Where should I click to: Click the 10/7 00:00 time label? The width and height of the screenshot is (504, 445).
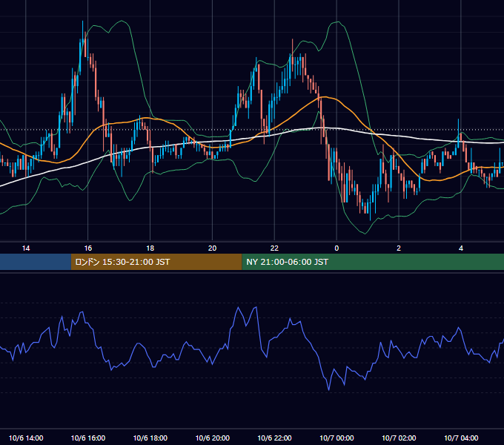click(336, 438)
